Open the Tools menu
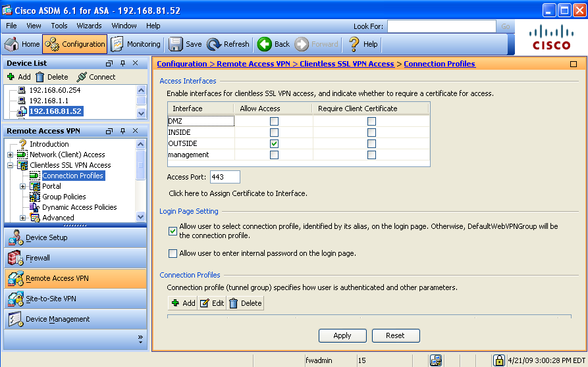Screen dimensions: 588x367 59,26
